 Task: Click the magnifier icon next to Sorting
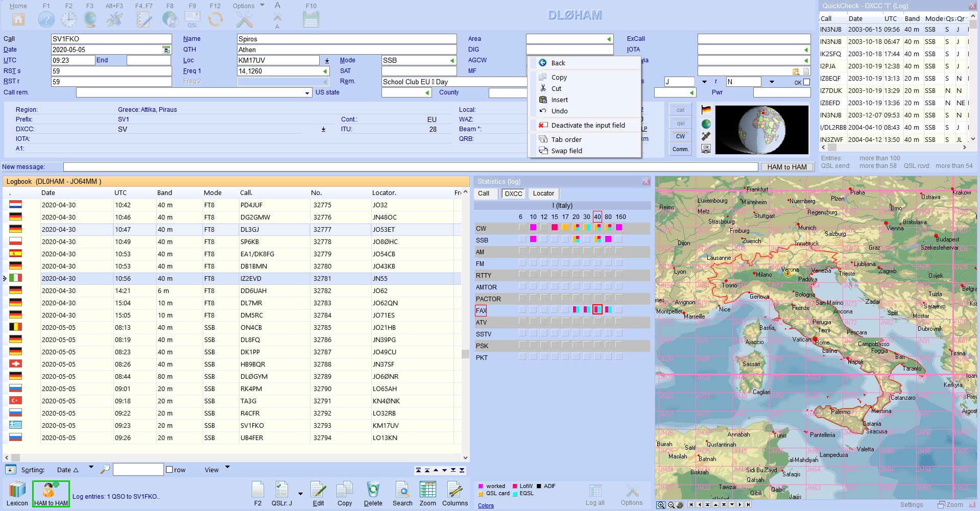[105, 469]
